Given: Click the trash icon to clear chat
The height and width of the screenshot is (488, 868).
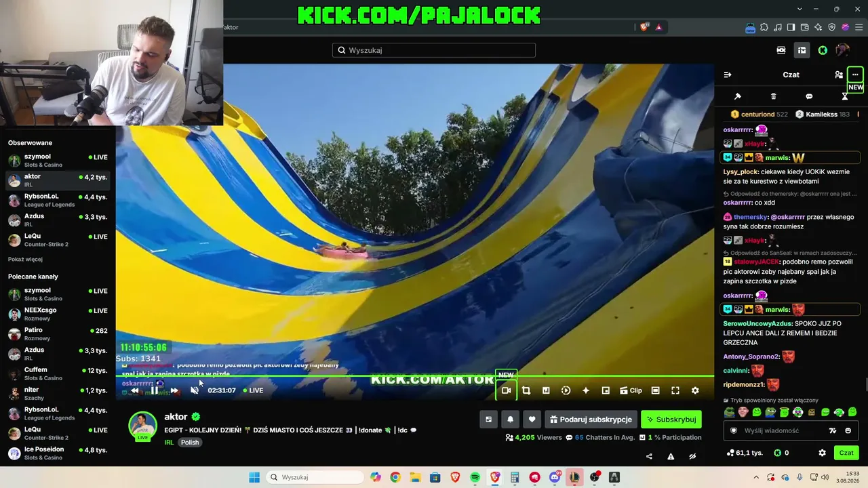Looking at the screenshot, I should 774,96.
